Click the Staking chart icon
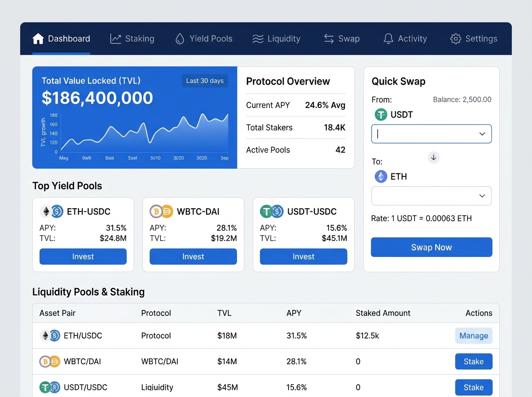532x397 pixels. [115, 39]
